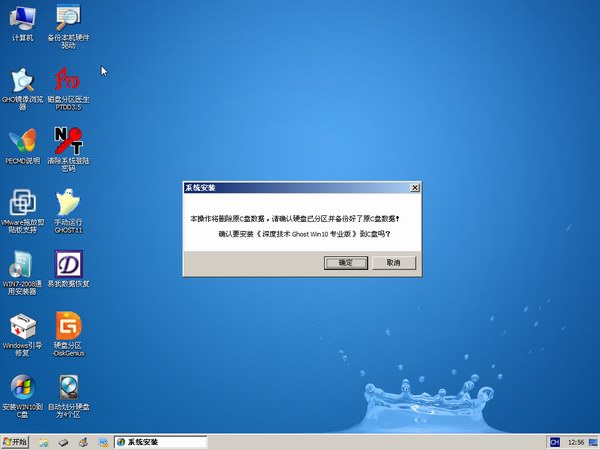The height and width of the screenshot is (450, 600).
Task: Select 系统安装 taskbar button
Action: pyautogui.click(x=158, y=441)
